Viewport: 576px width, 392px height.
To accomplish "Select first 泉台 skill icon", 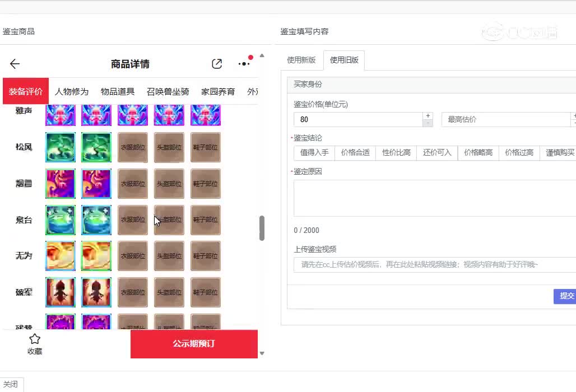I will [x=61, y=220].
